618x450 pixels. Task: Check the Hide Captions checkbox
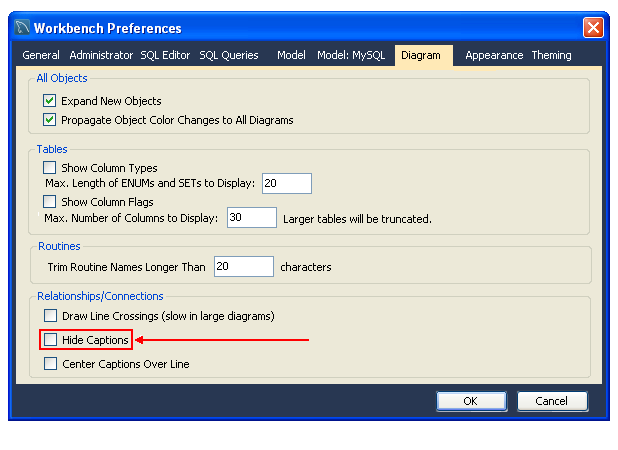click(50, 340)
